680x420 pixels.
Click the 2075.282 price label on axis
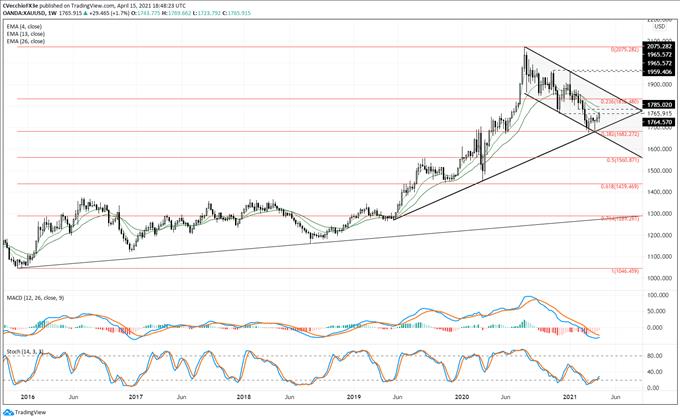click(657, 46)
